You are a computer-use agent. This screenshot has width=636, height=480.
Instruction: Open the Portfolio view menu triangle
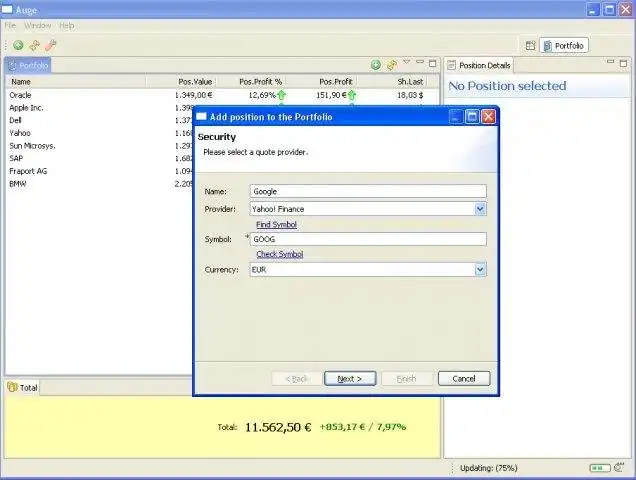coord(407,62)
